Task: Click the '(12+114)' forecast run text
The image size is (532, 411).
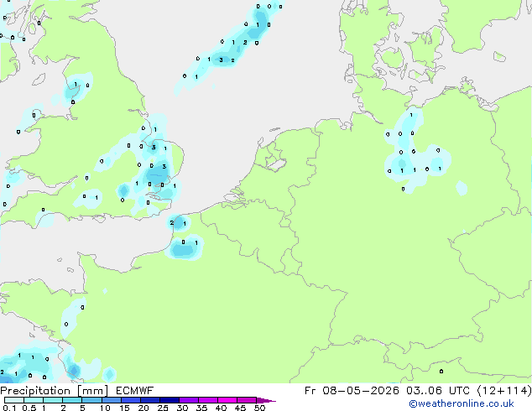Action: 504,391
